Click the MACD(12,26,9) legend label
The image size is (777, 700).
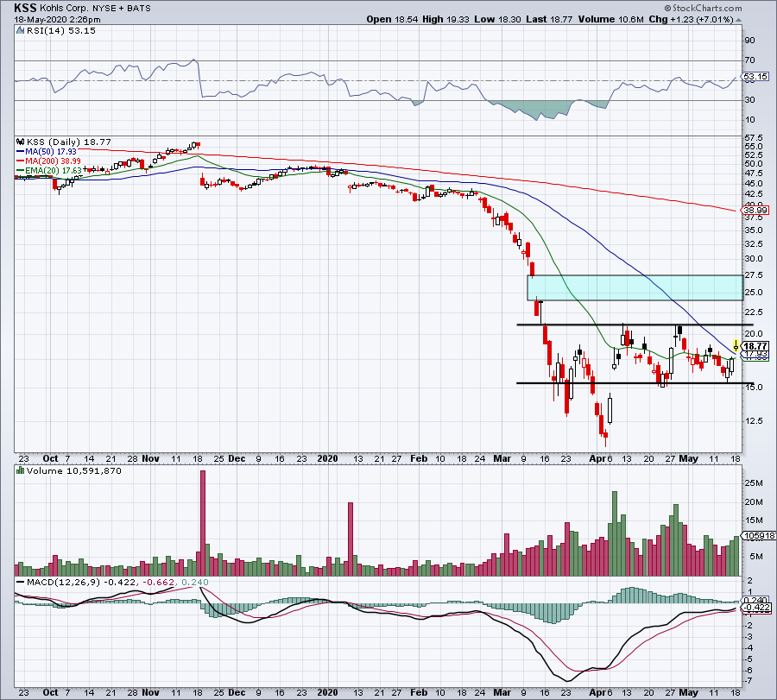[x=63, y=582]
